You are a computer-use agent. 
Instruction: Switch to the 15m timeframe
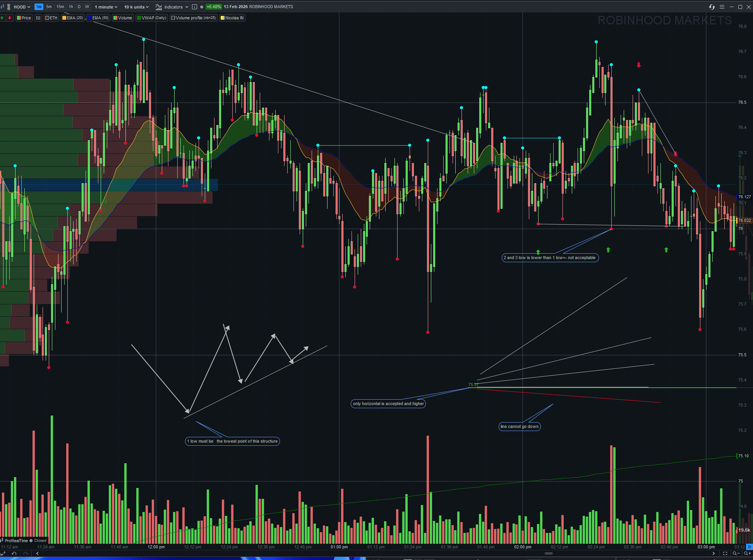60,7
